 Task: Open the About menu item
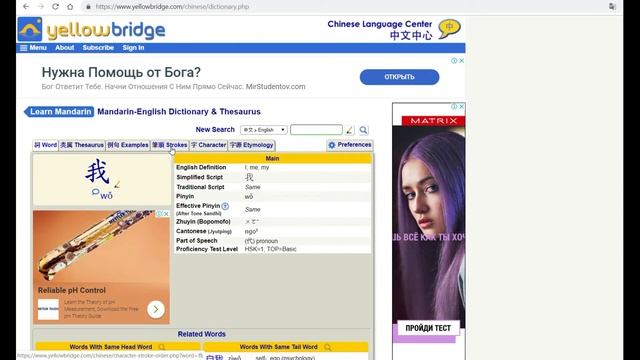64,48
